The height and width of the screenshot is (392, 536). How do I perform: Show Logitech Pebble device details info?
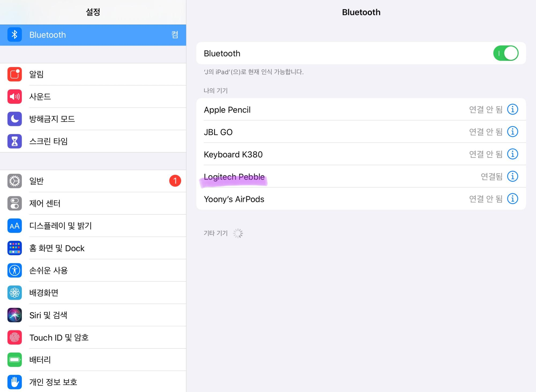[x=512, y=176]
